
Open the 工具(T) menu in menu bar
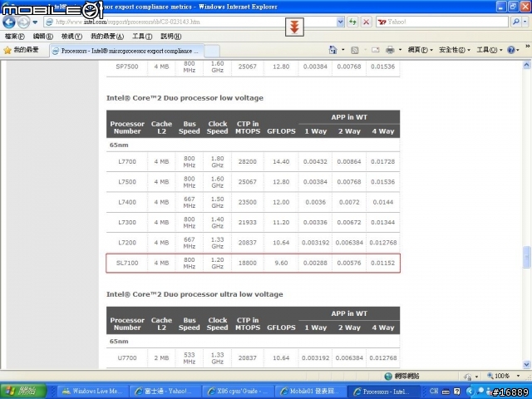tap(142, 36)
